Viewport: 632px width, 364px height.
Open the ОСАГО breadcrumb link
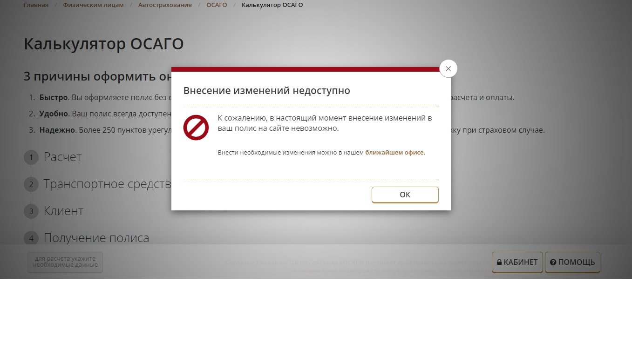(x=217, y=5)
